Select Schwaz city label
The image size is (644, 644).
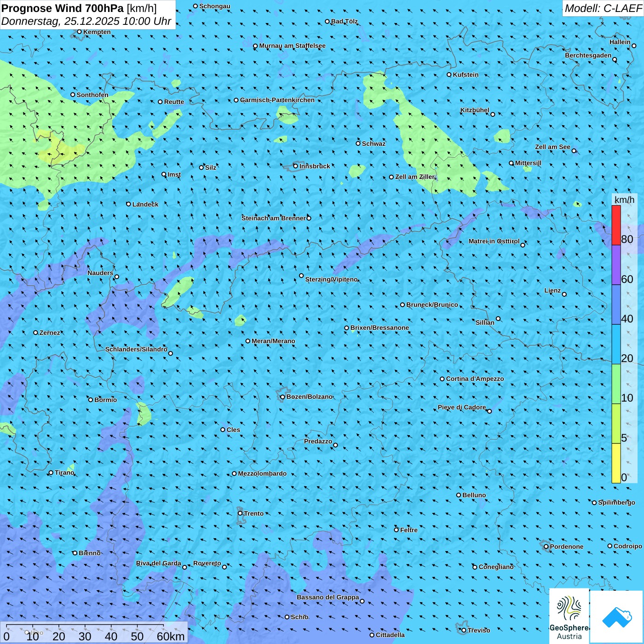[x=374, y=144]
